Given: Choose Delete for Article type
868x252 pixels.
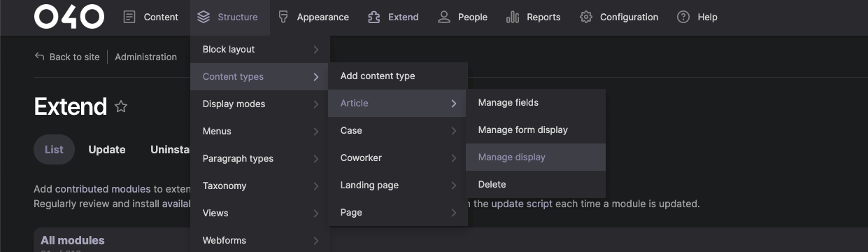Looking at the screenshot, I should click(x=536, y=185).
